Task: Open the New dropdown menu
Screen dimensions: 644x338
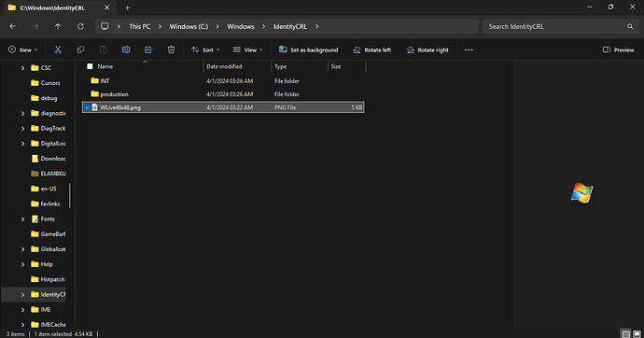Action: pos(22,49)
